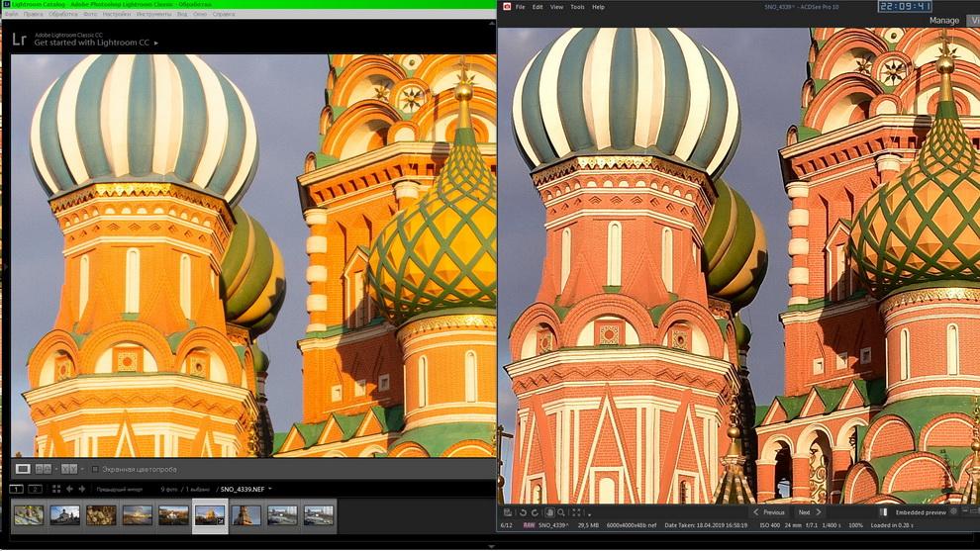Open the Вид menu in Lightroom
Image resolution: width=980 pixels, height=551 pixels.
(182, 14)
